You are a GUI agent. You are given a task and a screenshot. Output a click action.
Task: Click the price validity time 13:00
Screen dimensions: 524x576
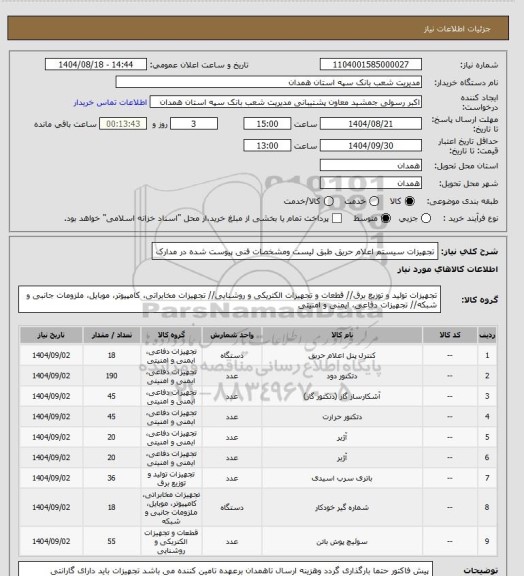pos(267,145)
